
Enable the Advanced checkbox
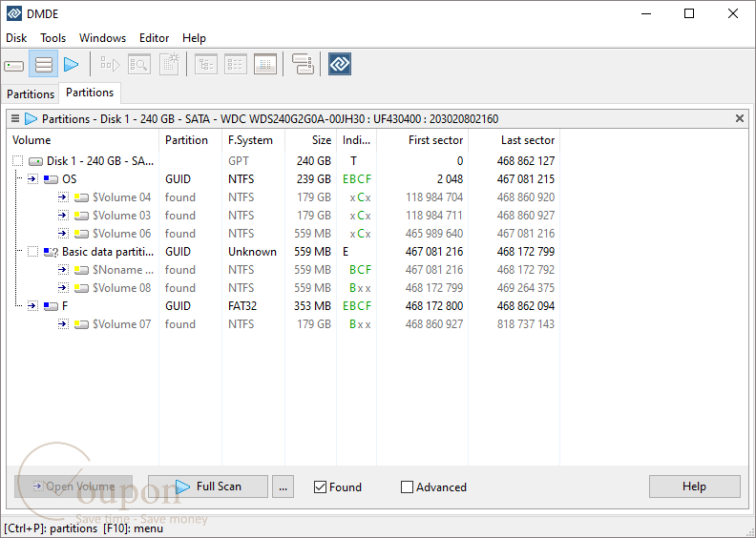tap(407, 486)
